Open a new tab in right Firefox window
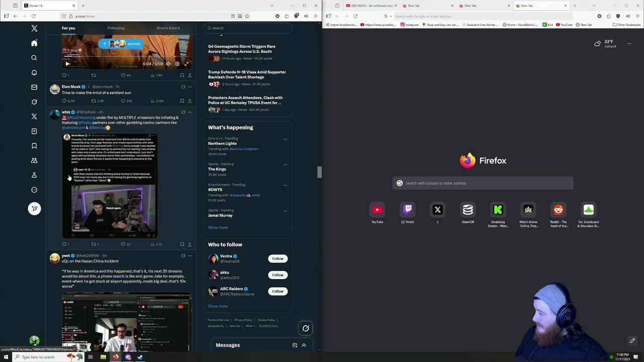This screenshot has width=644, height=362. coord(575,6)
